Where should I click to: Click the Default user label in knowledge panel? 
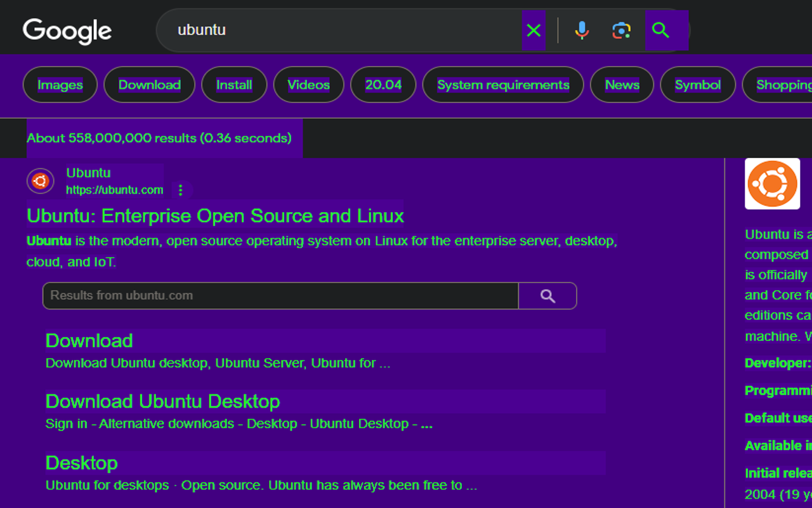[778, 418]
